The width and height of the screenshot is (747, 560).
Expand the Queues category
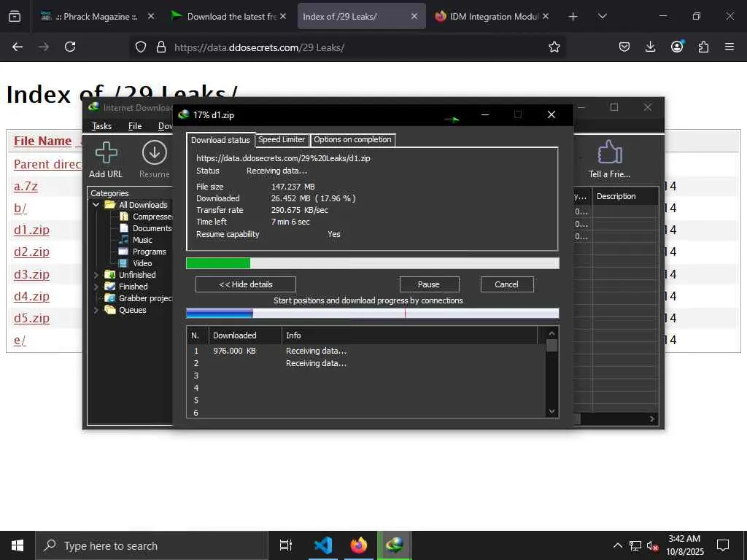click(96, 310)
